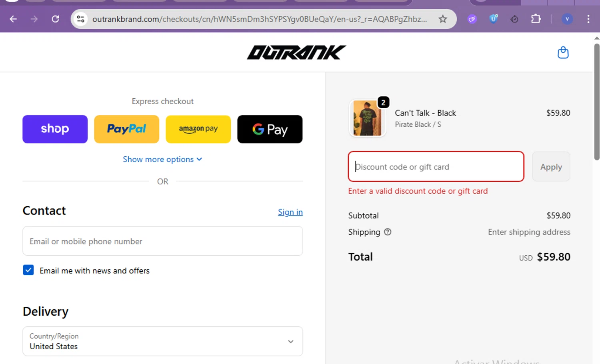Uncheck Email me with news and offers
The image size is (600, 364).
pos(28,270)
